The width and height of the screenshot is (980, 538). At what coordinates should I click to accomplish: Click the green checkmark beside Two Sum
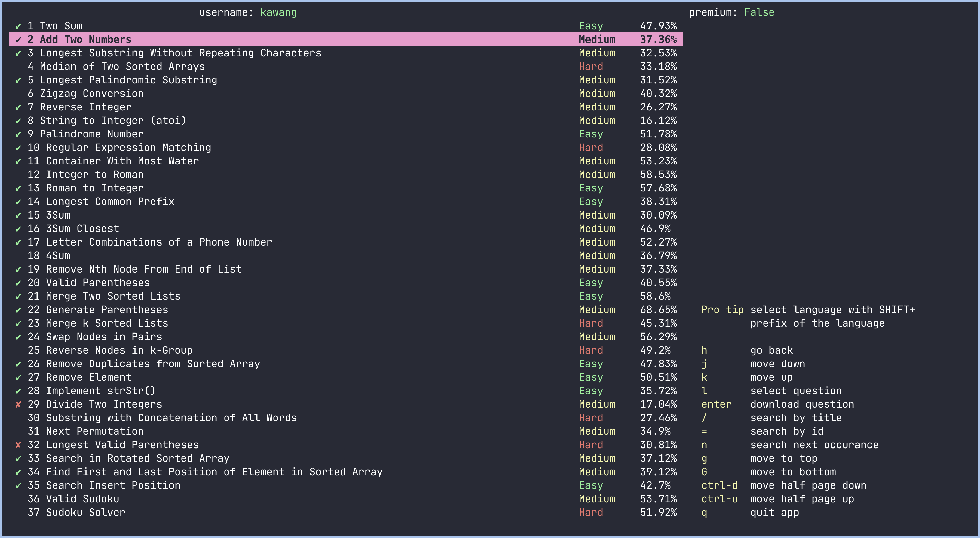[18, 26]
